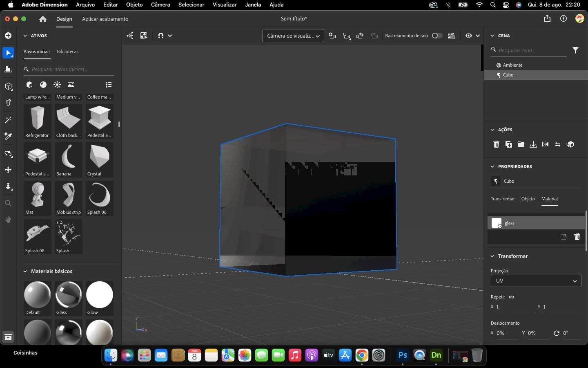Toggle Rastreamento de raio switch
This screenshot has height=368, width=588.
(x=437, y=36)
